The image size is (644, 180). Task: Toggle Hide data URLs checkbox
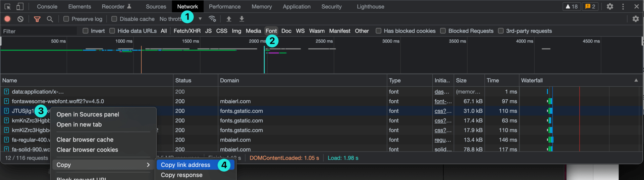pyautogui.click(x=112, y=31)
